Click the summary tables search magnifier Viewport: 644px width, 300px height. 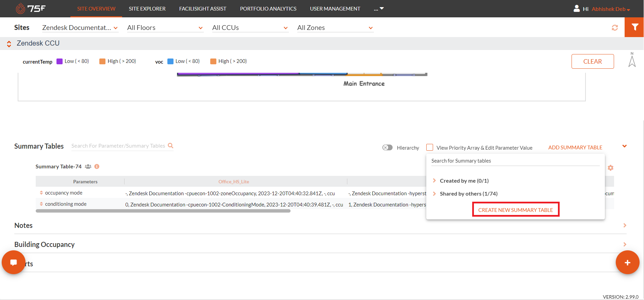[x=171, y=146]
